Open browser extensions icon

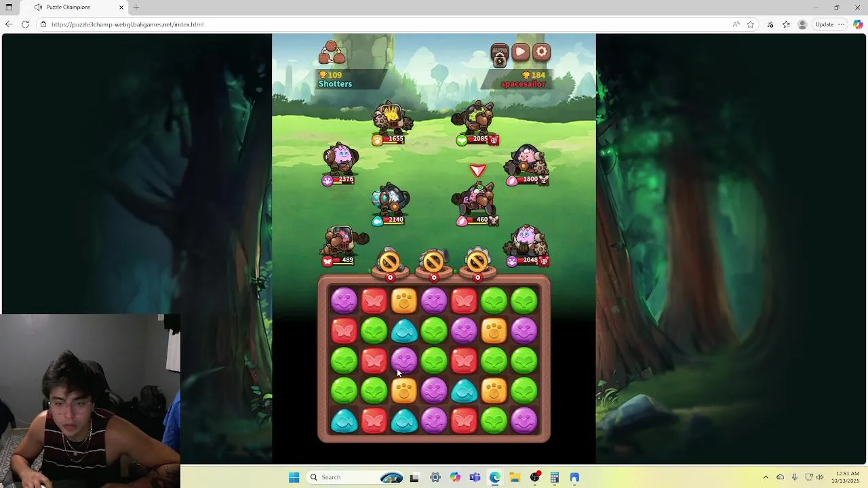click(x=770, y=24)
